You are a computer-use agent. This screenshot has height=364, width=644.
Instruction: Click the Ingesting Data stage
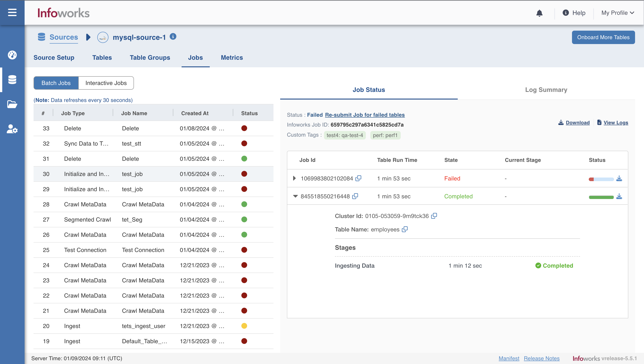354,265
